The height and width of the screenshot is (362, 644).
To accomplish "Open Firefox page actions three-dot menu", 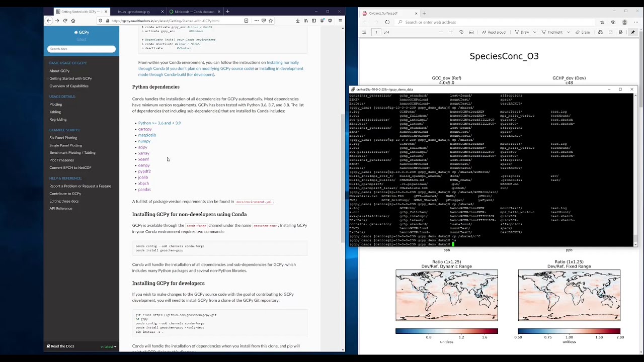I will coord(256,21).
